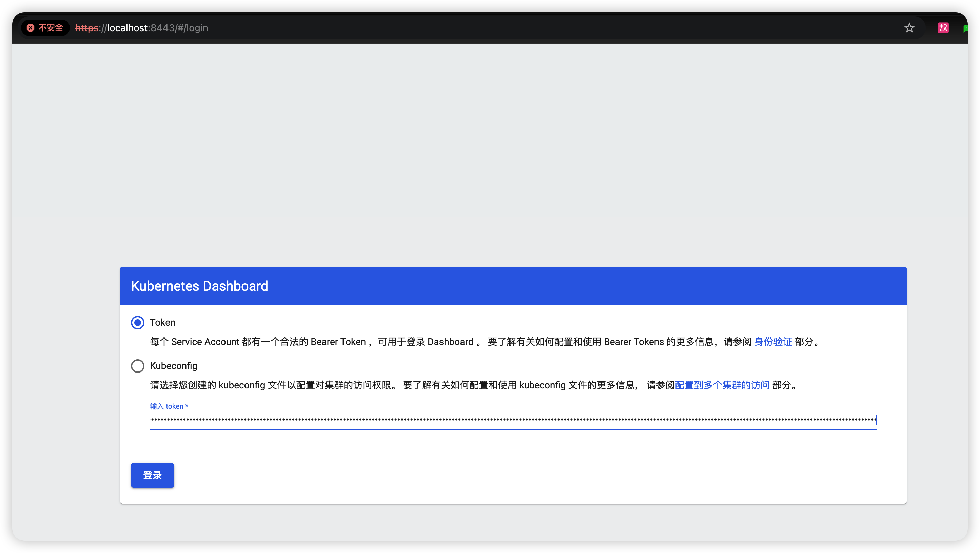
Task: Click the crossed-out https text in URL
Action: [x=87, y=28]
